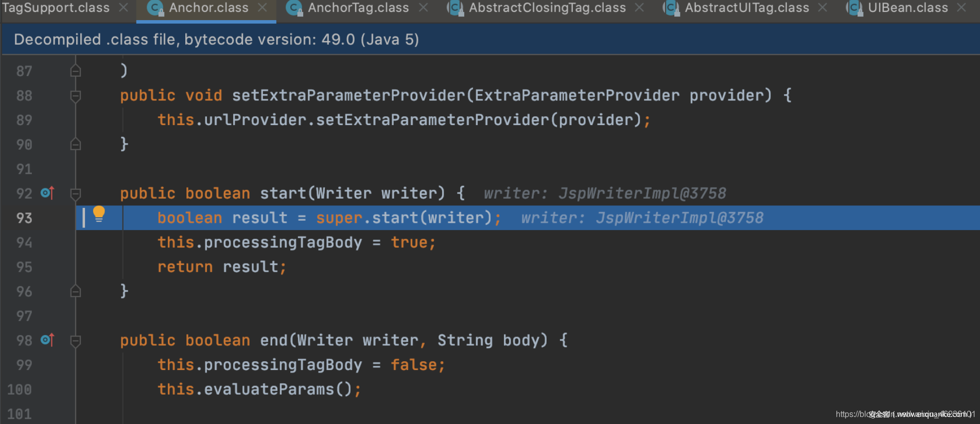
Task: Open the AbstractUITag.class tab
Action: pos(747,8)
